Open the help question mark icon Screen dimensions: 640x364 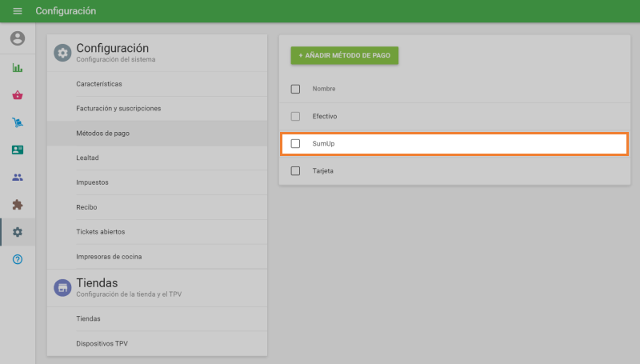(18, 259)
